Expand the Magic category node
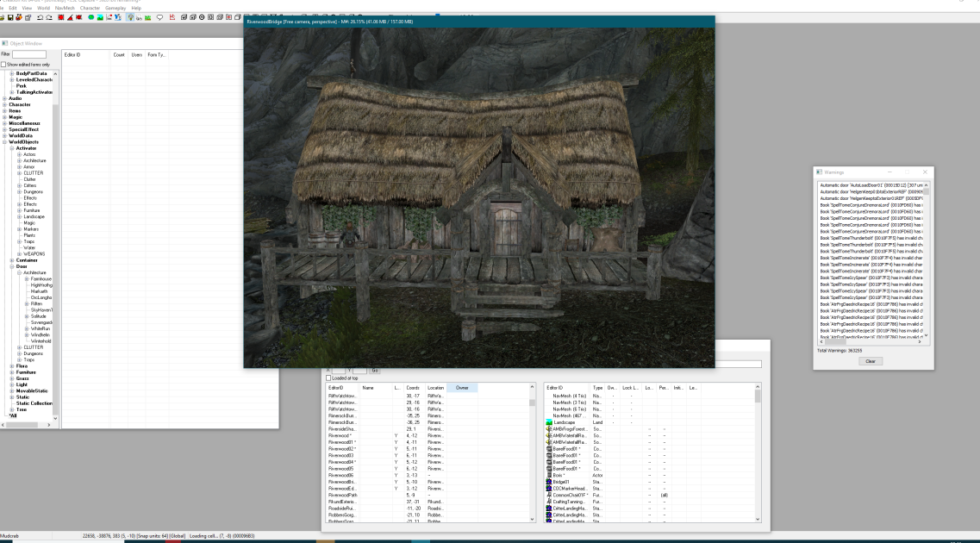 tap(4, 117)
